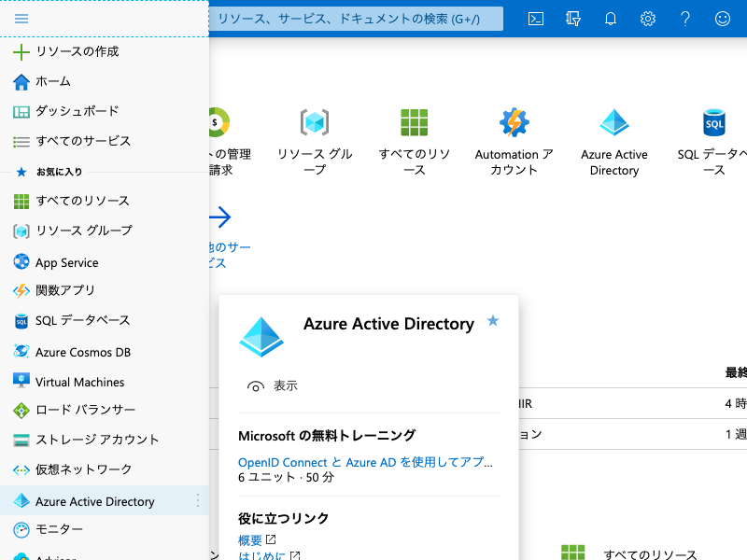The height and width of the screenshot is (560, 747).
Task: Toggle favorite star on Azure Active Directory card
Action: 493,321
